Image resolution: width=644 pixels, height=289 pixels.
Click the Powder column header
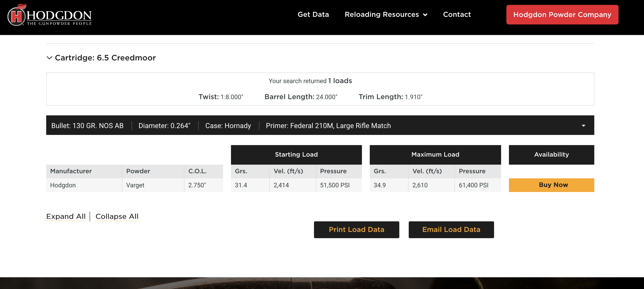153,171
